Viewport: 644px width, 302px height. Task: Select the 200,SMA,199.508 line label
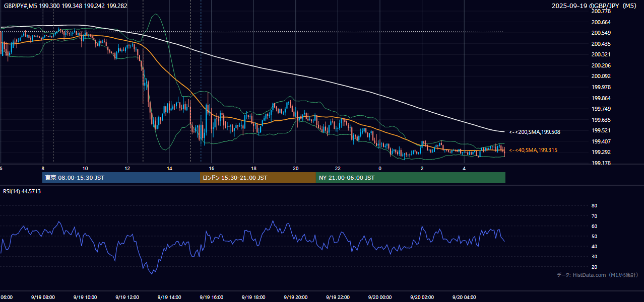535,132
